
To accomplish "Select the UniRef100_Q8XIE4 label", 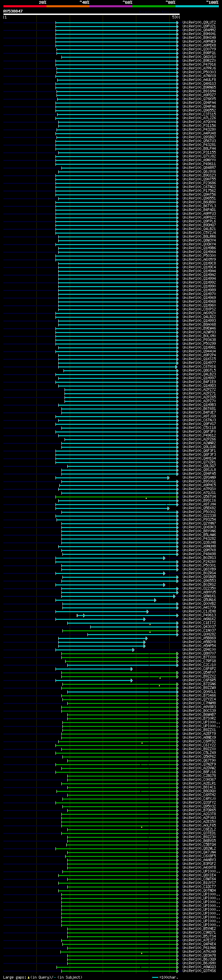I will pos(199,875).
